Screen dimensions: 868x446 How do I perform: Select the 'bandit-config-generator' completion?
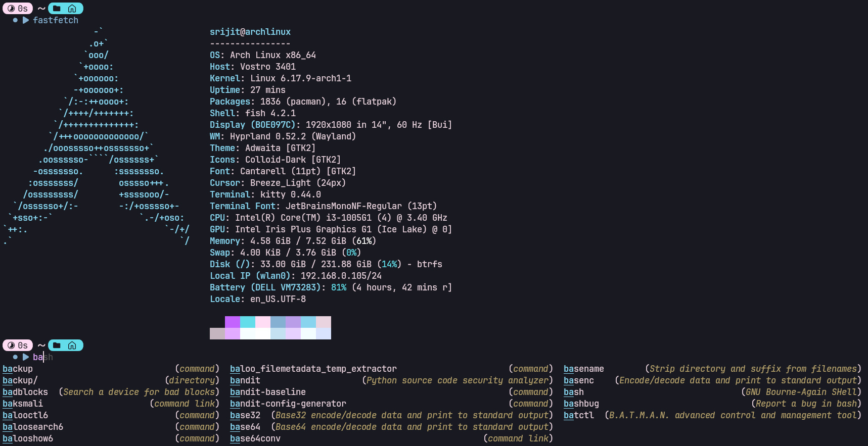[x=391, y=404]
